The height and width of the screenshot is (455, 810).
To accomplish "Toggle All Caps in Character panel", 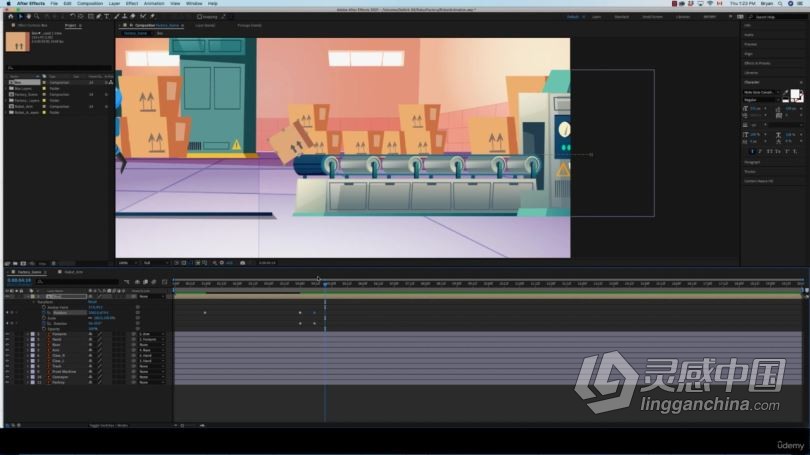I will click(x=769, y=151).
